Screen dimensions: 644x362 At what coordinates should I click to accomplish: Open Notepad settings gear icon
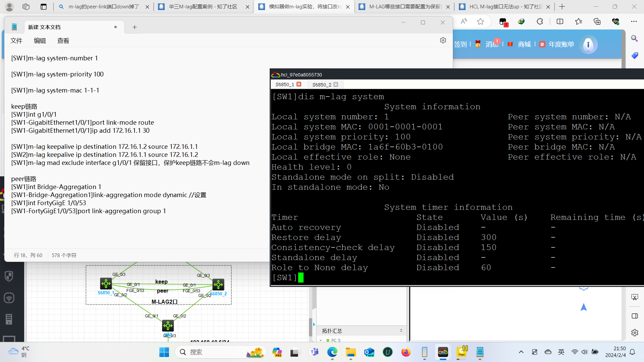coord(443,40)
